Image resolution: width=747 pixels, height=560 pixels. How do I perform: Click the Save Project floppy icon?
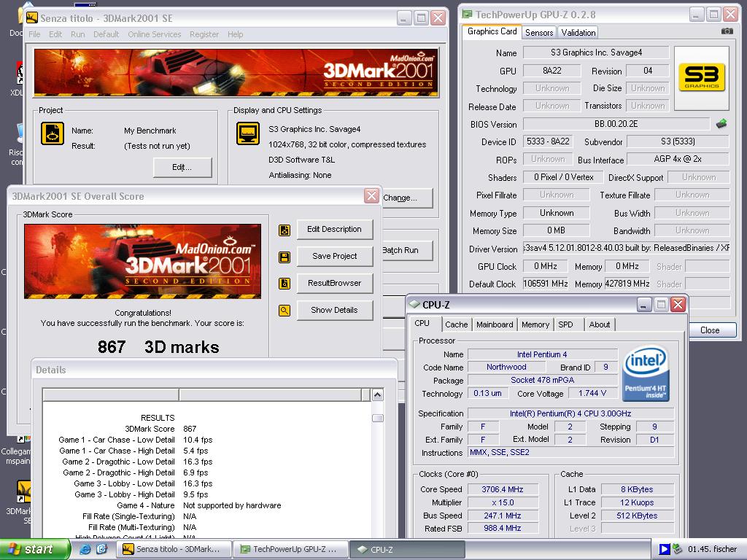tap(285, 257)
